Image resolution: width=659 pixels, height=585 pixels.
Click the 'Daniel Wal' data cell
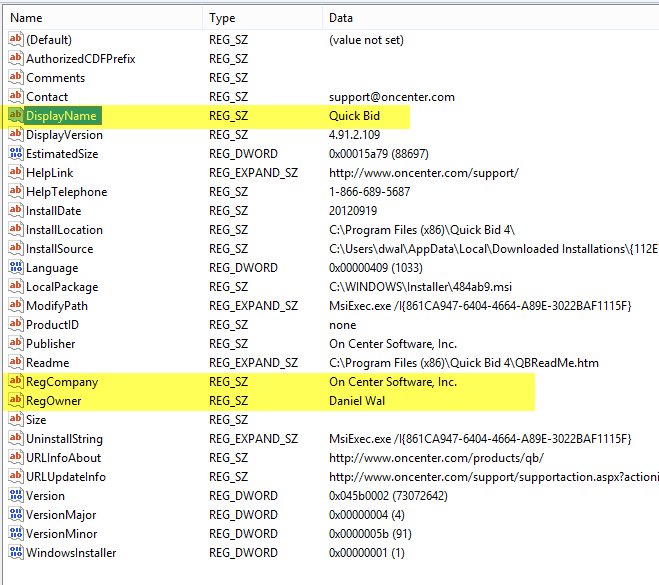357,401
